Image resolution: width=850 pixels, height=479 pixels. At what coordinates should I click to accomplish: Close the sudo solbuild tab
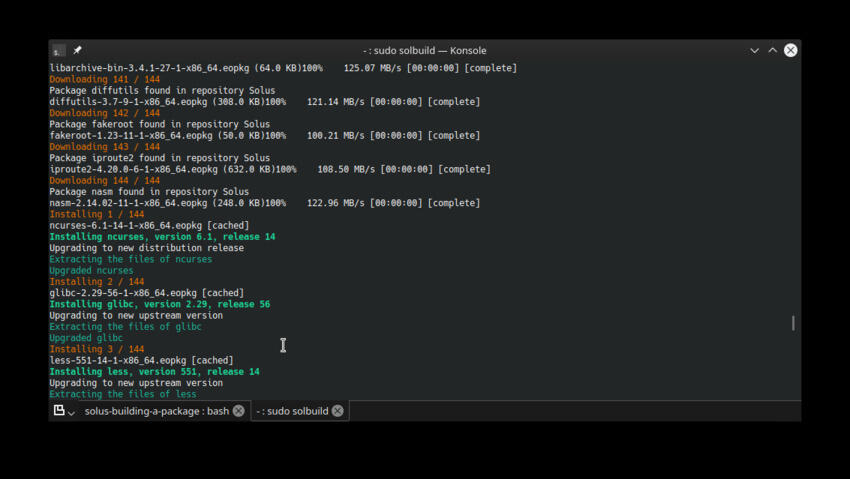[338, 411]
